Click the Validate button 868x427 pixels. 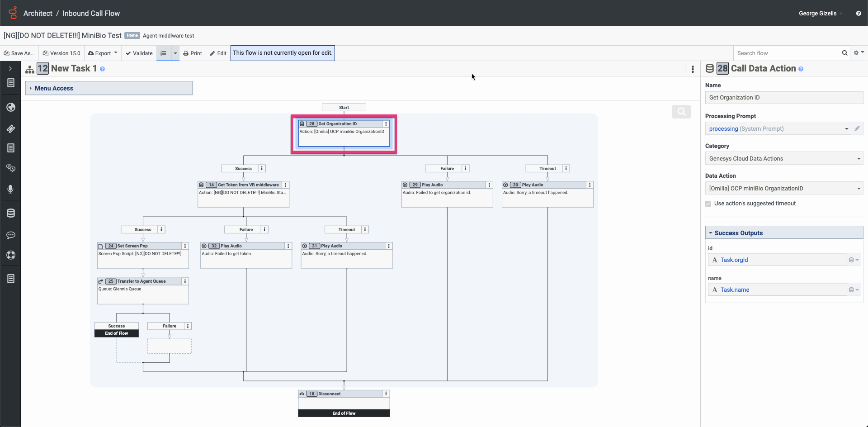coord(139,53)
